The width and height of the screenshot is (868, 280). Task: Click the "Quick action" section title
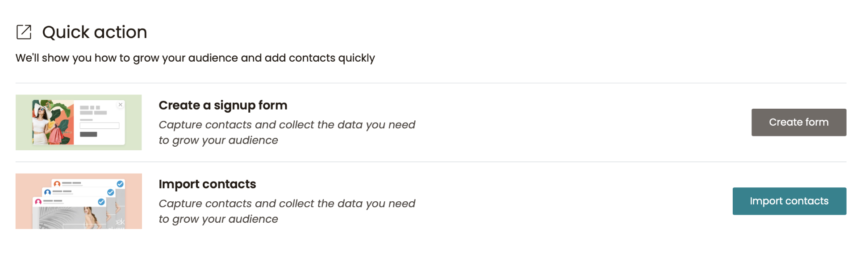point(95,32)
